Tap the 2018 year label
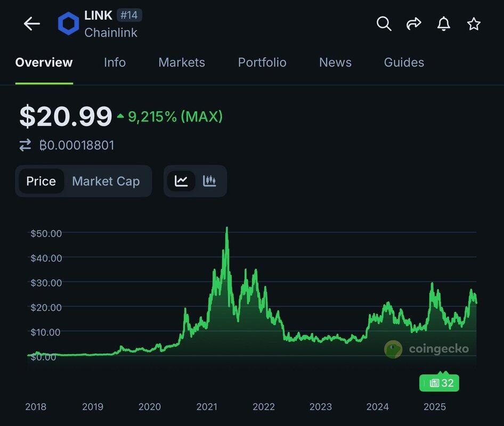This screenshot has height=426, width=504. click(x=36, y=407)
